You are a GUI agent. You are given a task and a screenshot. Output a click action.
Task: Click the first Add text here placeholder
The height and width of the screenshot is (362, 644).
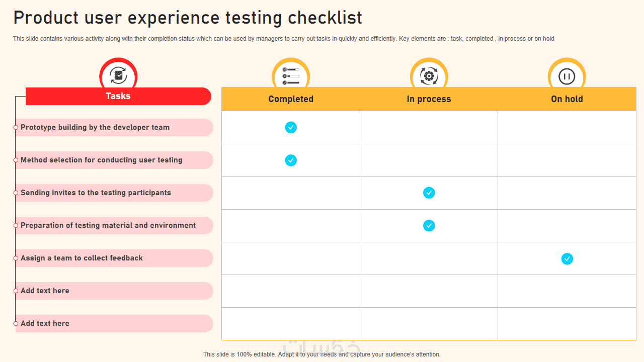pyautogui.click(x=45, y=291)
